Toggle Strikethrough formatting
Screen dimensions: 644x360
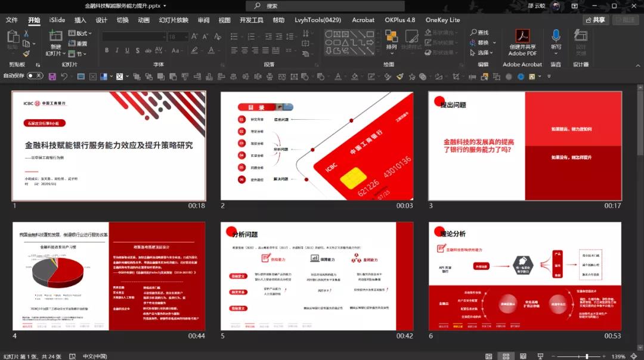(x=148, y=51)
